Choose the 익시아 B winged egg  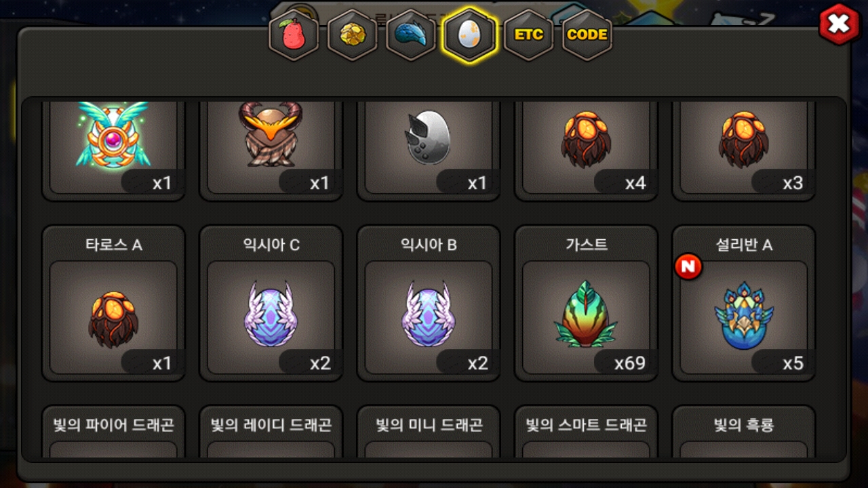(429, 303)
